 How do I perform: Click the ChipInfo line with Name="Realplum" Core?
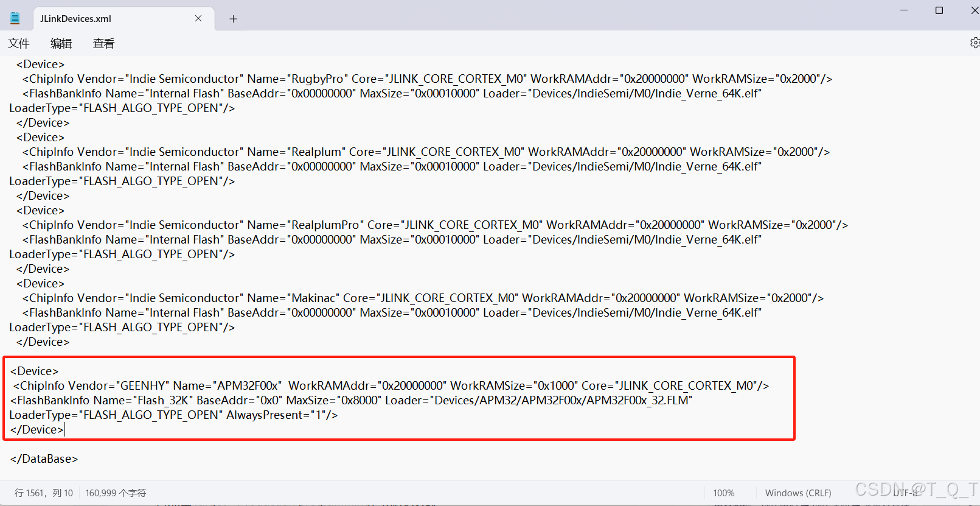426,152
